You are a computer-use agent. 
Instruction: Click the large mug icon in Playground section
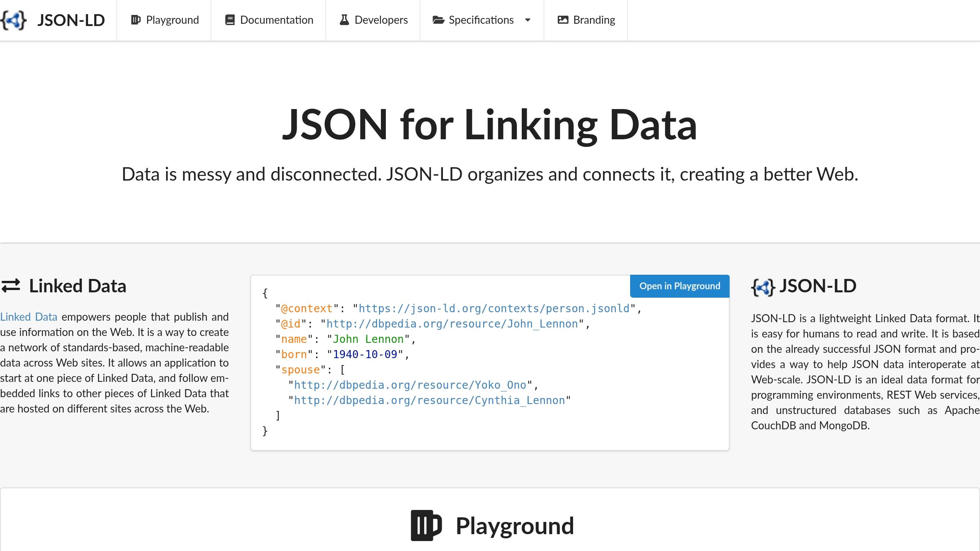(x=426, y=525)
